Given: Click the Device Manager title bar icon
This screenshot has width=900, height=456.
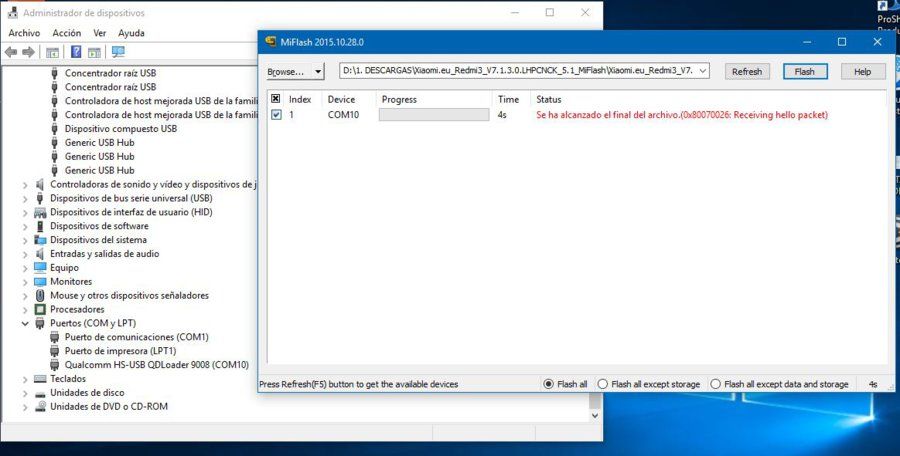Looking at the screenshot, I should (13, 13).
